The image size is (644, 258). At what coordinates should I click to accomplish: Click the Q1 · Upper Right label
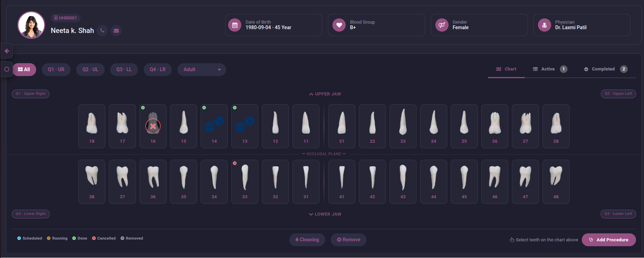click(31, 94)
